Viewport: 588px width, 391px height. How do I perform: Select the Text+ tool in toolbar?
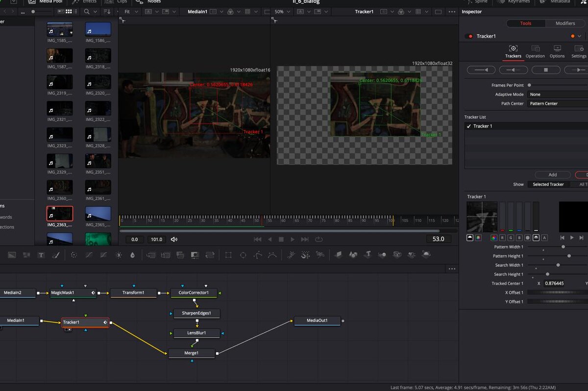(x=41, y=255)
